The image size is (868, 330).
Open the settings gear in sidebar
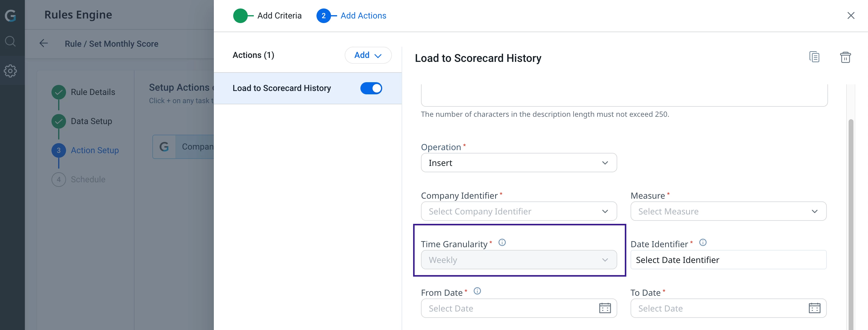tap(10, 71)
